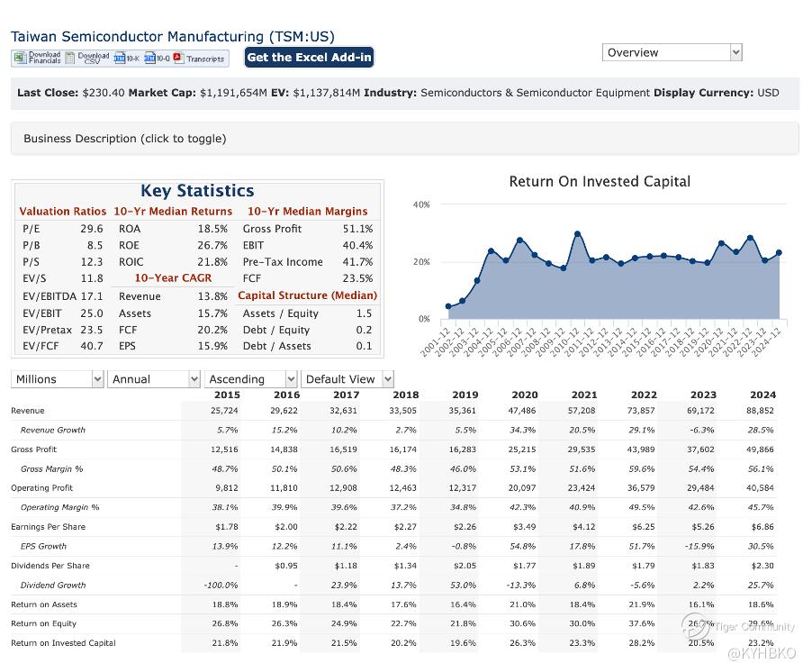Select the 2024 column header
Image resolution: width=812 pixels, height=672 pixels.
pos(762,395)
